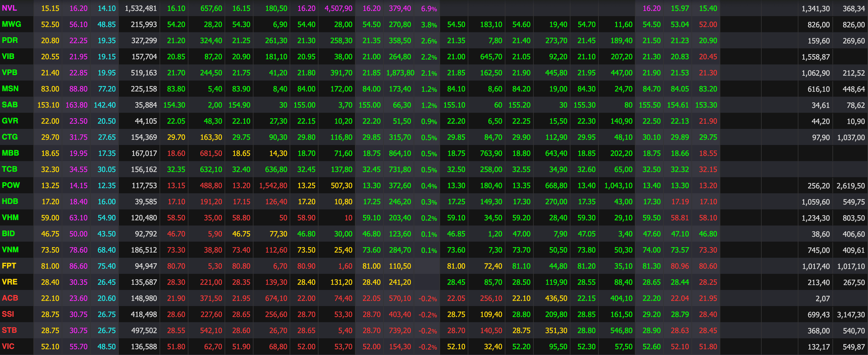Click MSN reference price 83.00
Image resolution: width=868 pixels, height=355 pixels.
click(x=50, y=89)
